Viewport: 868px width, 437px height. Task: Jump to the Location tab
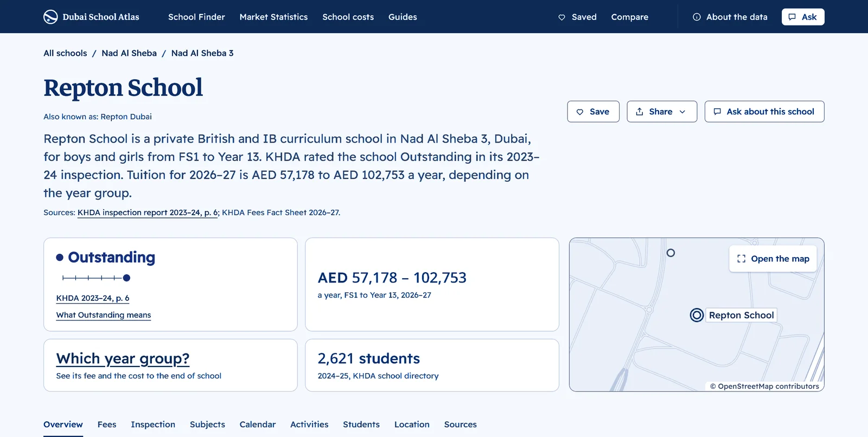(412, 425)
